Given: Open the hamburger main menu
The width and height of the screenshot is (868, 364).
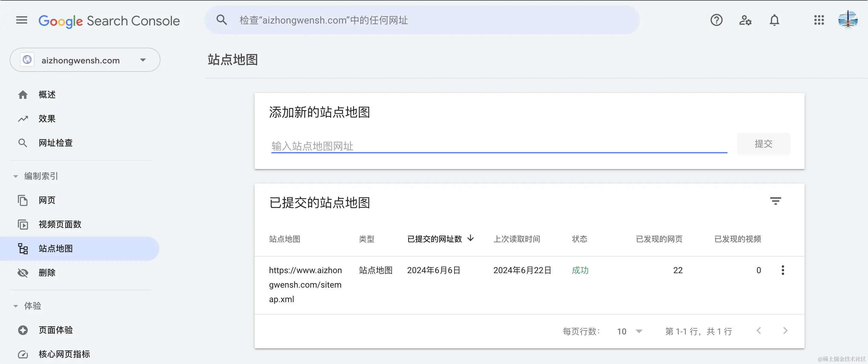Looking at the screenshot, I should 22,20.
